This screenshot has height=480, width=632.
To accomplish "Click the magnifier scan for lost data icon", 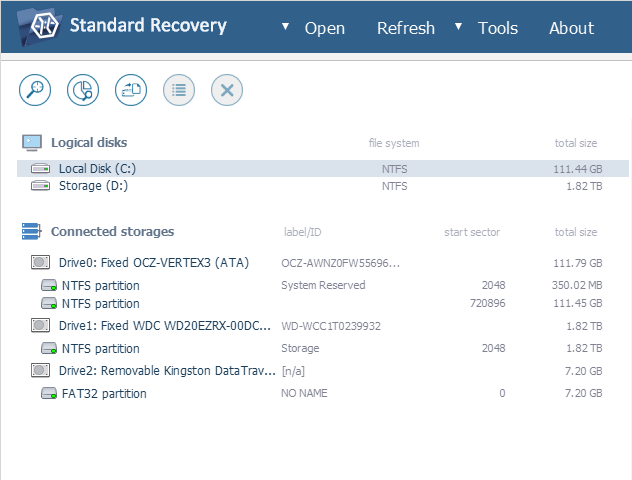I will [x=36, y=90].
